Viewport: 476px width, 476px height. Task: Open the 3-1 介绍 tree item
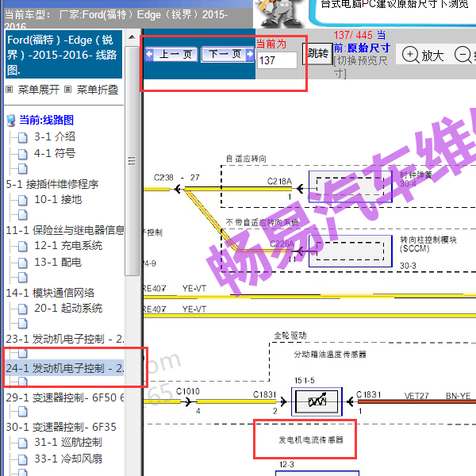[x=55, y=136]
